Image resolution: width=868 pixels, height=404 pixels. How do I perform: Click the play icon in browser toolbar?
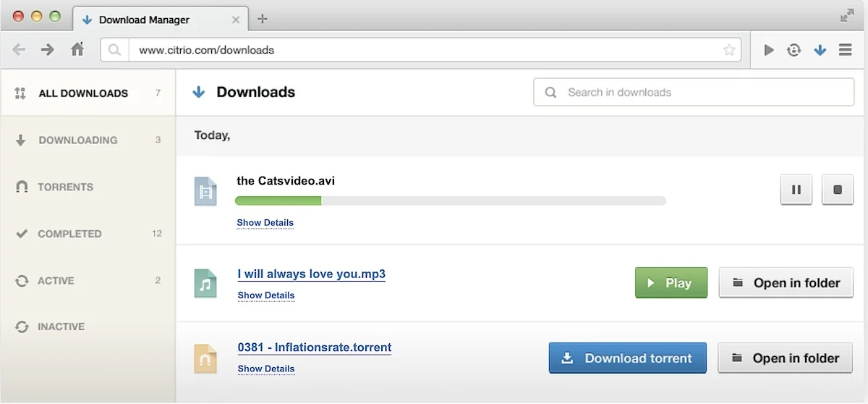pos(769,50)
